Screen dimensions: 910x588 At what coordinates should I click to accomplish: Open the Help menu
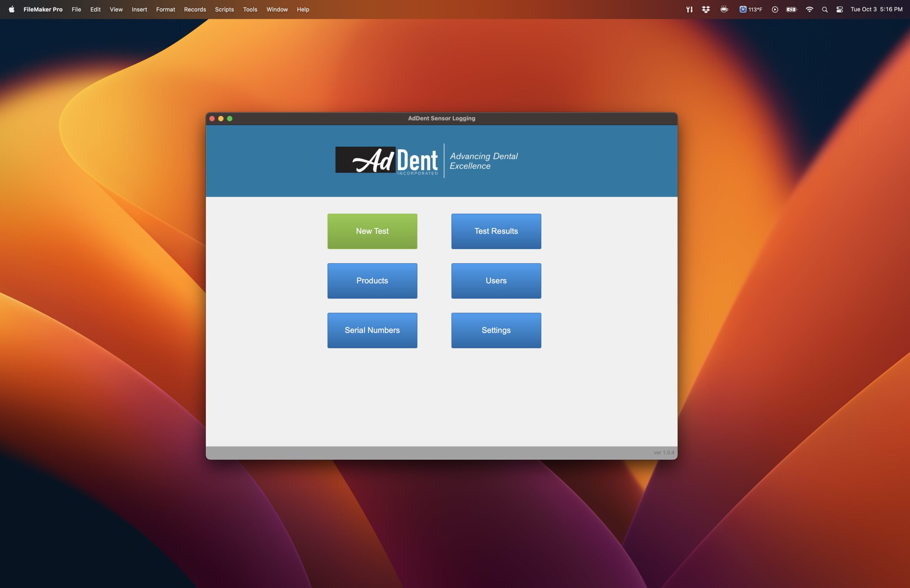click(303, 9)
